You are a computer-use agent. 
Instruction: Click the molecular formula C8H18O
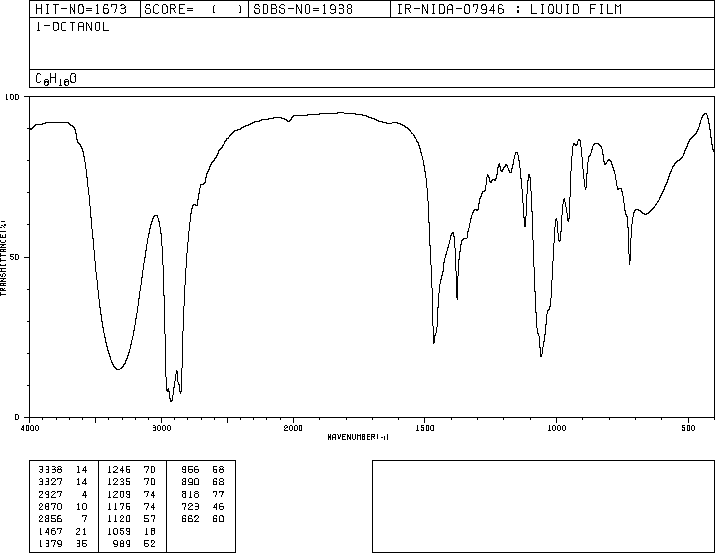tap(56, 79)
